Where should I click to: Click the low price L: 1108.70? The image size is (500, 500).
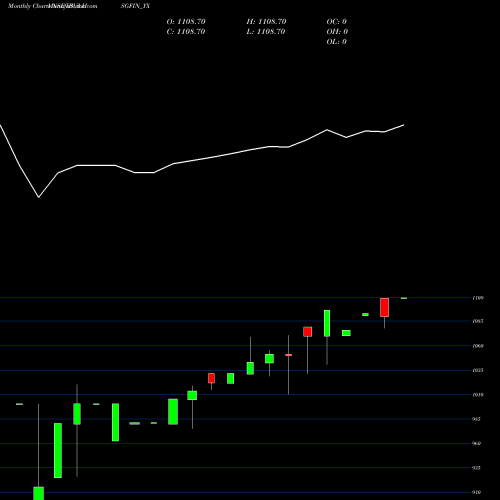266,32
